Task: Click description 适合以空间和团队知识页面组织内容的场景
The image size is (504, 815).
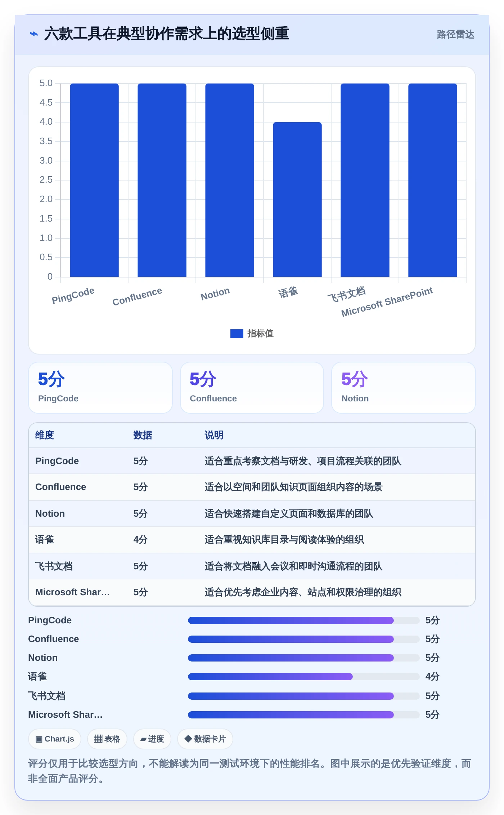Action: [x=293, y=487]
